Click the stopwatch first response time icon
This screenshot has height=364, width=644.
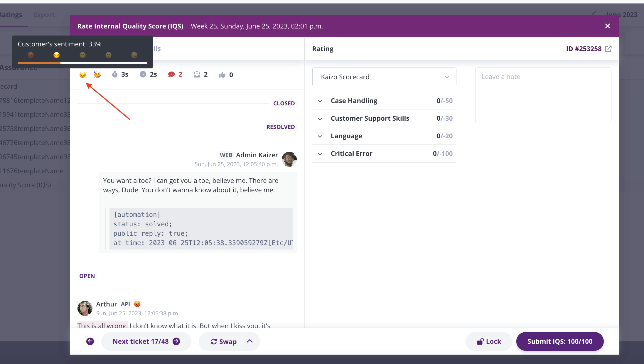point(115,75)
